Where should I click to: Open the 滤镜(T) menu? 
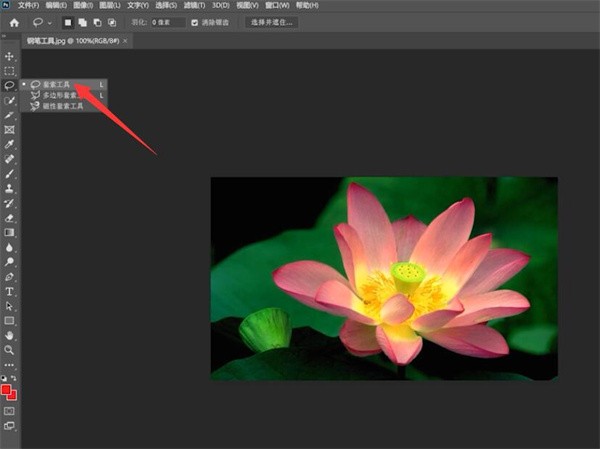[x=194, y=5]
